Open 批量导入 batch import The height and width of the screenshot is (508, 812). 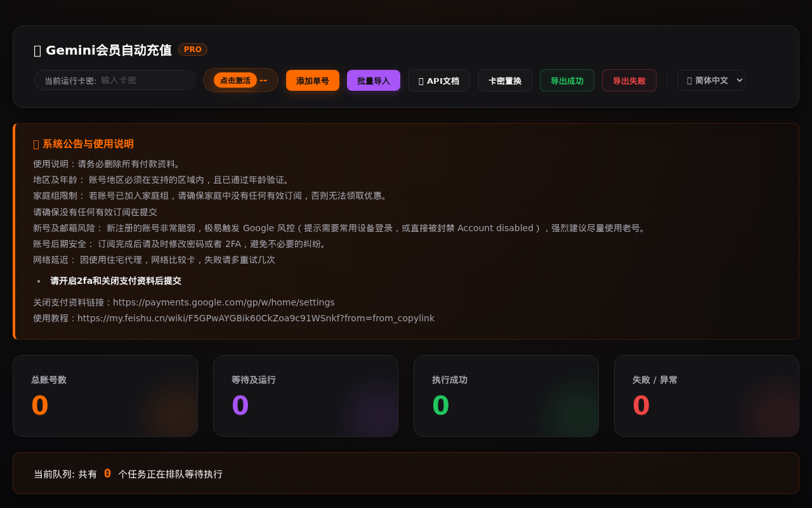tap(374, 81)
